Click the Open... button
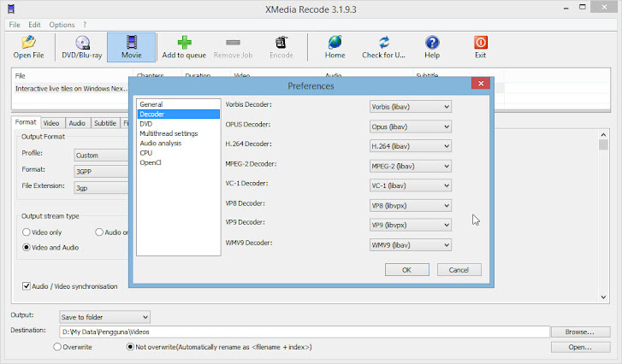 click(x=580, y=347)
